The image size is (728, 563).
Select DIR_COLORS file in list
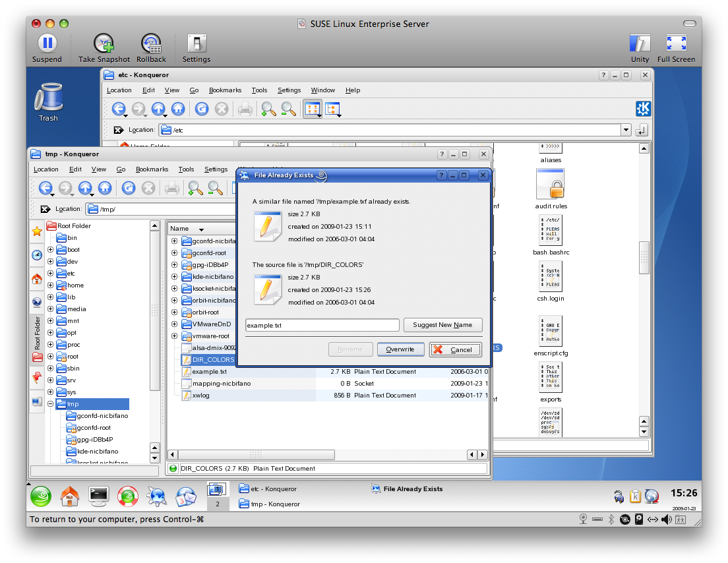[x=208, y=360]
